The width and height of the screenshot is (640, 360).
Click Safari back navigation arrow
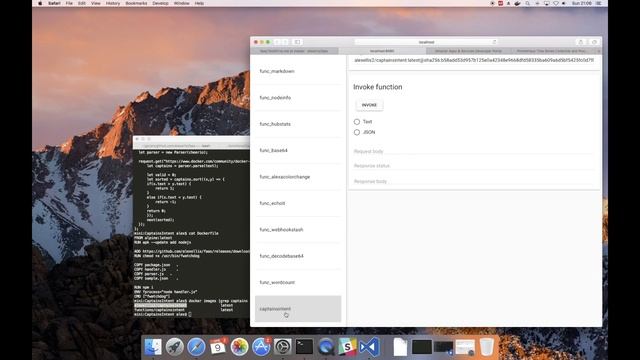(277, 42)
